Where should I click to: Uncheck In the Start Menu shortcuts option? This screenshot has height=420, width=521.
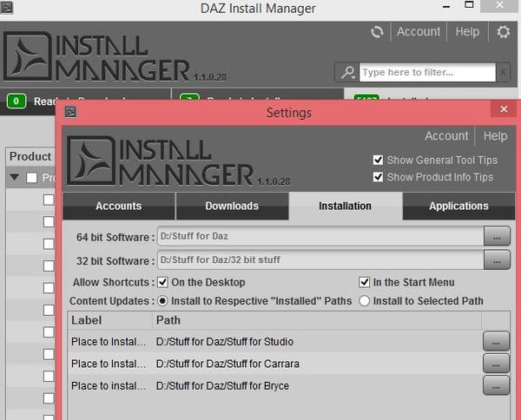364,282
